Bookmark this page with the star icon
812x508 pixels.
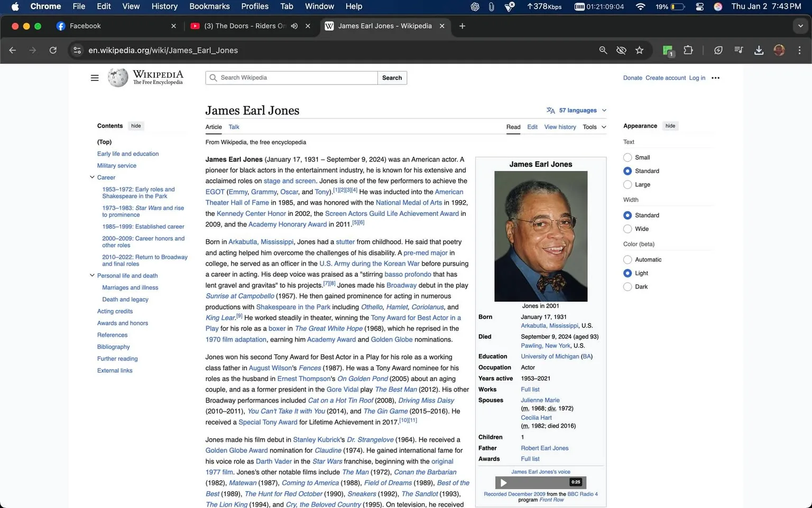[640, 50]
